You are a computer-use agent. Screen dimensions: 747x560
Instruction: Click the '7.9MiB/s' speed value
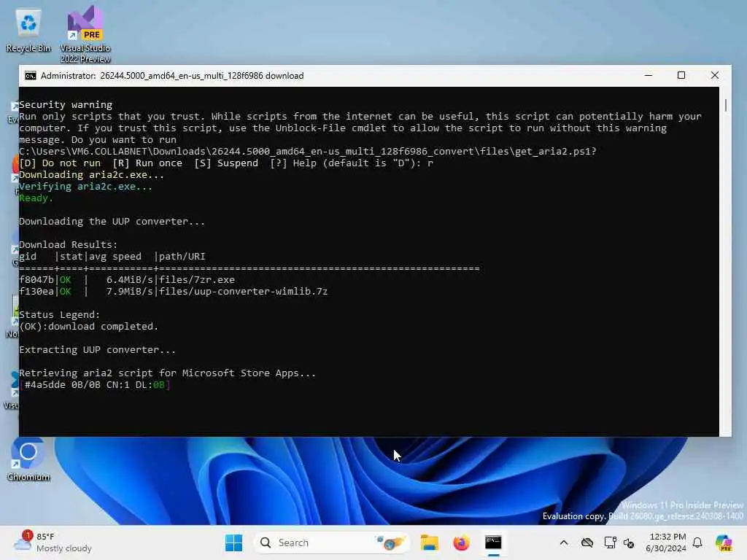pos(130,292)
